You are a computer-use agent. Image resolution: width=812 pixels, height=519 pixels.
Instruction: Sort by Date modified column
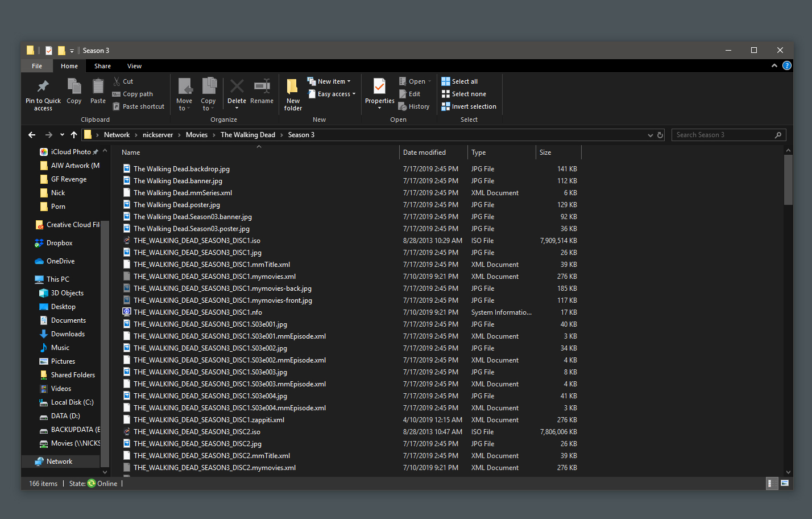433,153
